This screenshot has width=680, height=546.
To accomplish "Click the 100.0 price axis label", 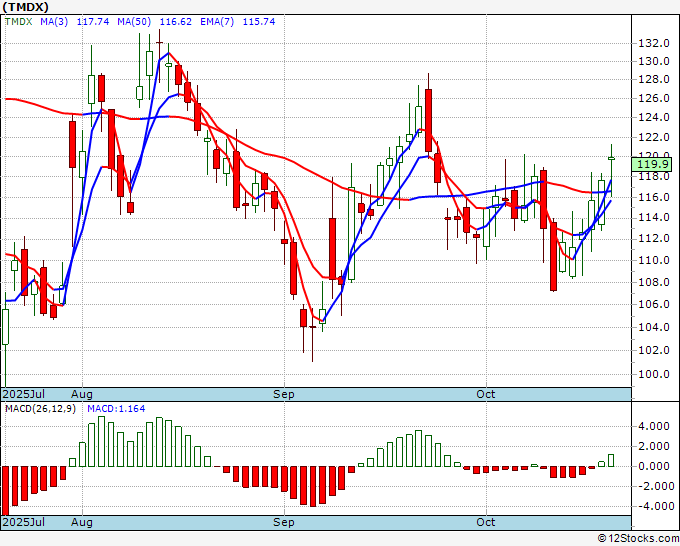I will click(x=654, y=374).
